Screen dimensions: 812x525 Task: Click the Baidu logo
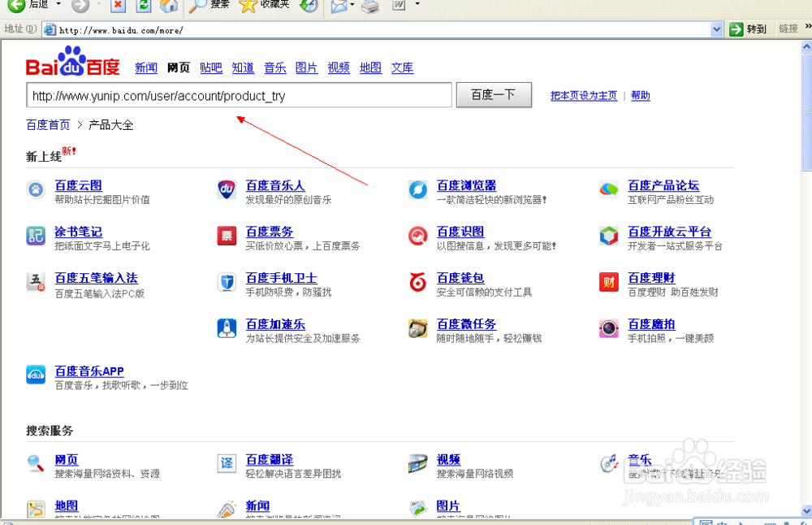point(72,61)
